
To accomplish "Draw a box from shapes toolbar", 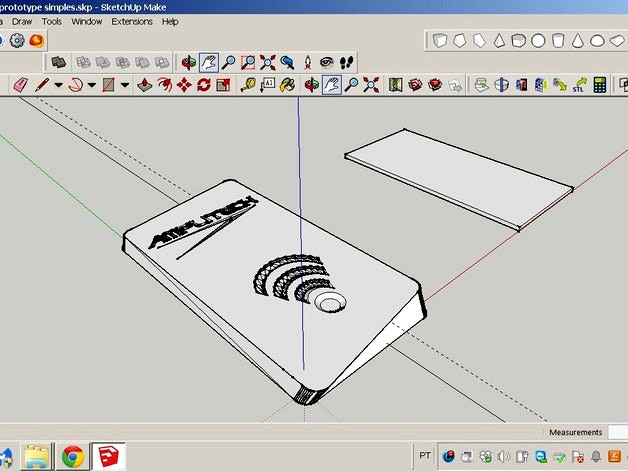I will (440, 40).
